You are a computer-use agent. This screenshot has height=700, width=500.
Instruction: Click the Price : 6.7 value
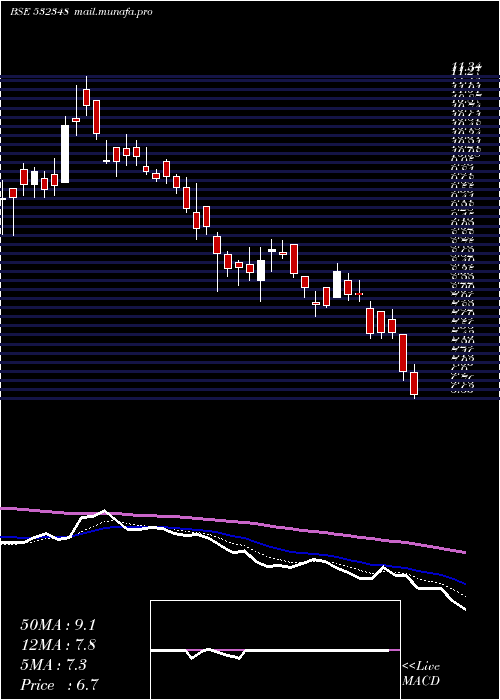(60, 685)
